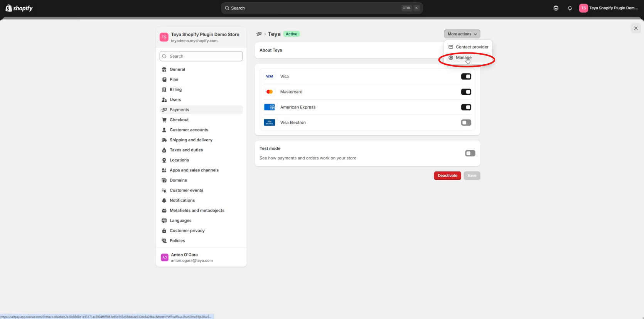This screenshot has width=644, height=319.
Task: Open Locations settings
Action: point(201,160)
